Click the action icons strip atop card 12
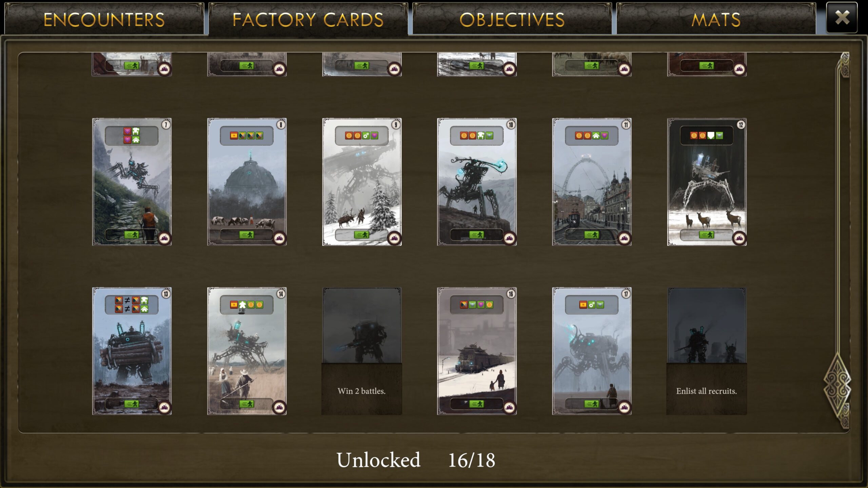The image size is (868, 488). pyautogui.click(x=707, y=136)
